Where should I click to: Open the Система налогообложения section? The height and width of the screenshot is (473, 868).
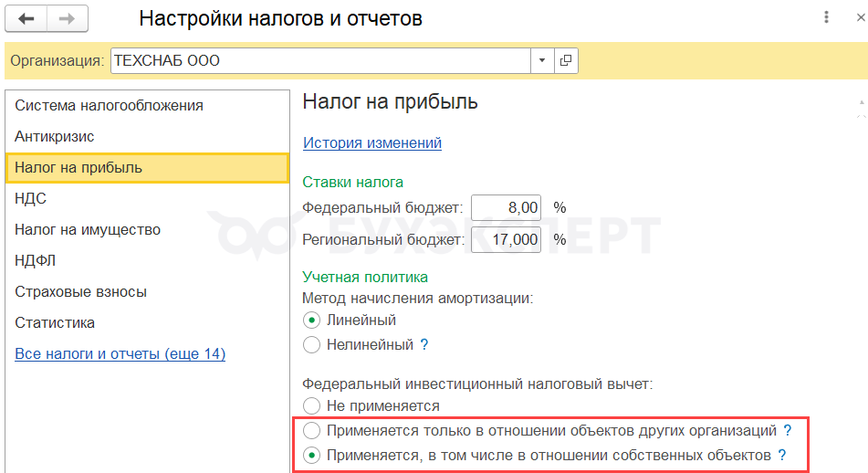pos(110,105)
